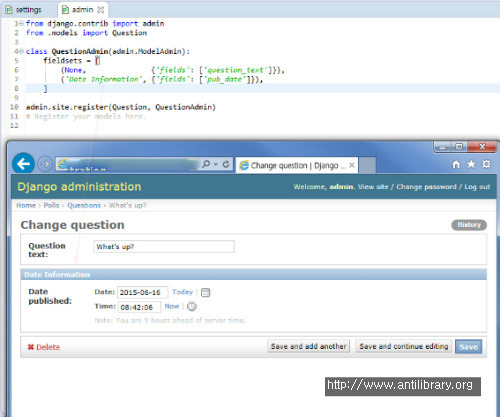Click Save and add another button
This screenshot has width=500, height=417.
click(x=308, y=346)
